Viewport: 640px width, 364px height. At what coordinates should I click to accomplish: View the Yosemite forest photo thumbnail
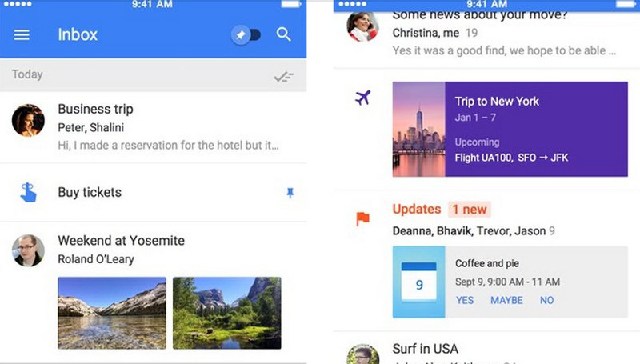pos(227,313)
